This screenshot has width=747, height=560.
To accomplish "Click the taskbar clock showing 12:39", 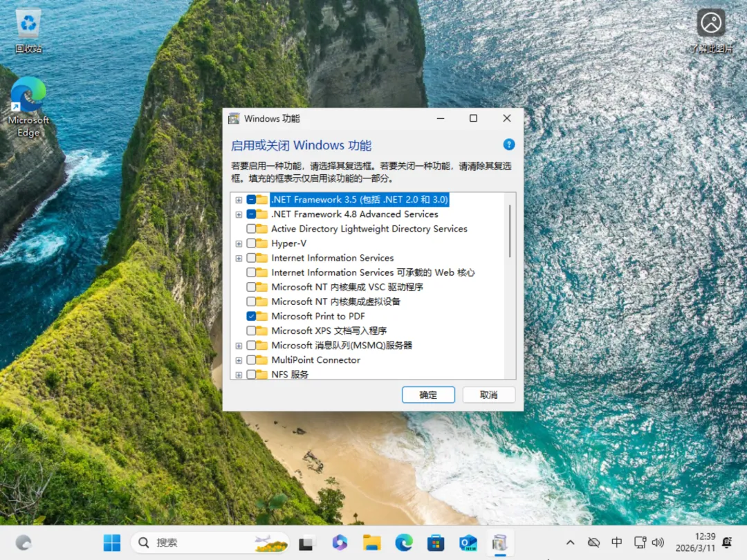I will (x=696, y=543).
